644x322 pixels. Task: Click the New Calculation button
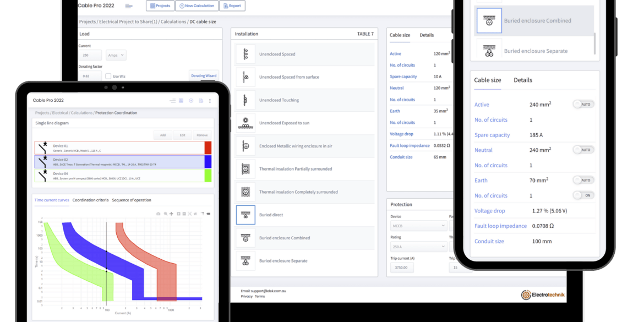(197, 6)
